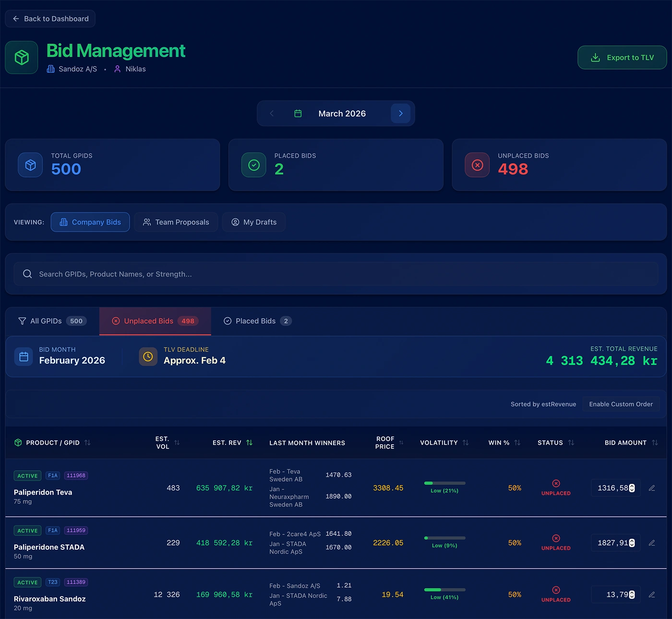Click Export to TLV button
The height and width of the screenshot is (619, 672).
[622, 58]
